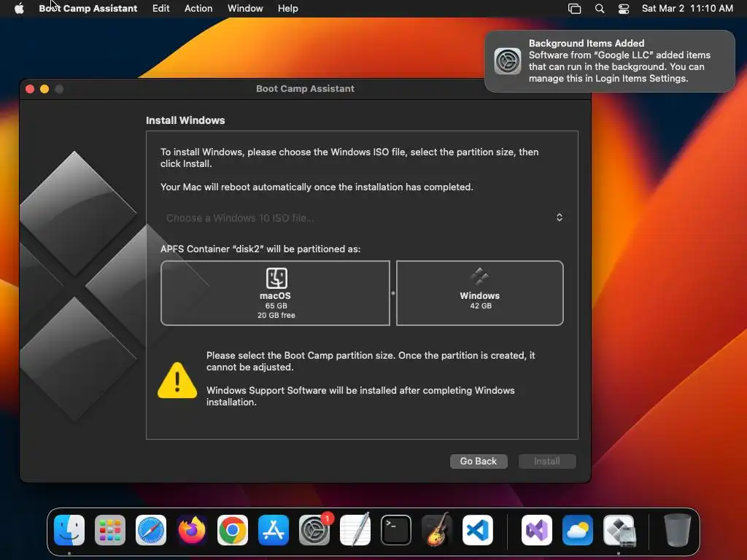Click the partition divider handle

pyautogui.click(x=393, y=293)
